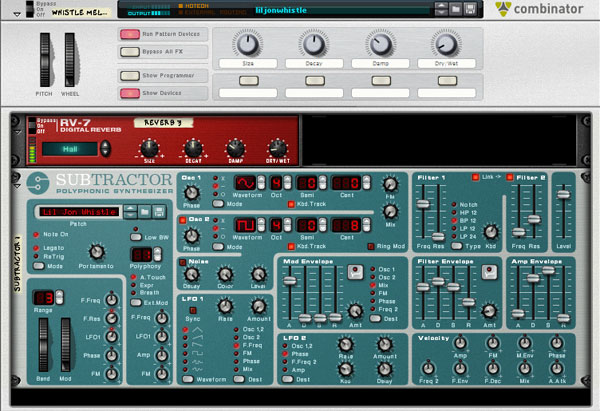Click the Osc 1 Phase knob
600x411 pixels.
point(191,193)
